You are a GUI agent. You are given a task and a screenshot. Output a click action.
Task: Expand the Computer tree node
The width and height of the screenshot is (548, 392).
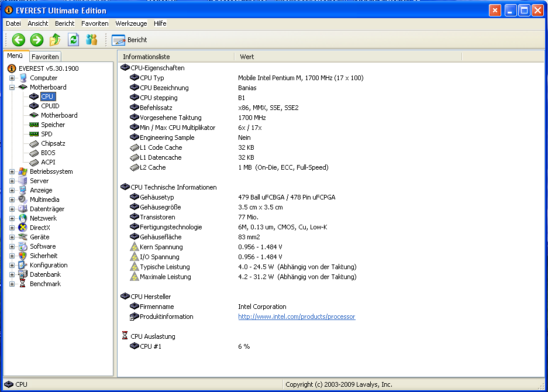tap(12, 78)
